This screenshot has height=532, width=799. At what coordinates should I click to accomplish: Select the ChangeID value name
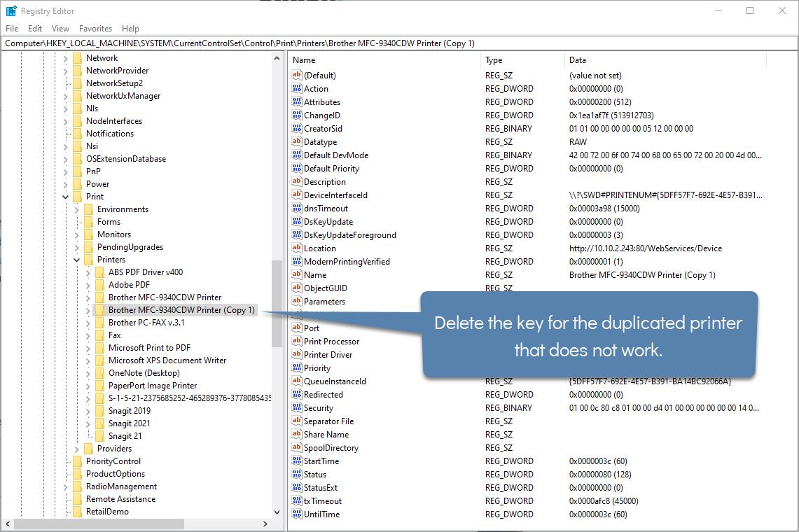[322, 115]
